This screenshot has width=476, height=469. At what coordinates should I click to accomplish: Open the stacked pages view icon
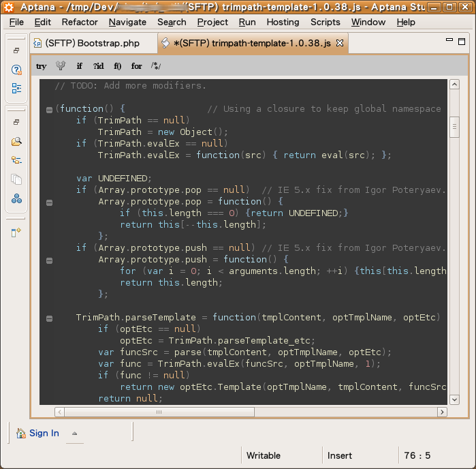click(x=16, y=179)
